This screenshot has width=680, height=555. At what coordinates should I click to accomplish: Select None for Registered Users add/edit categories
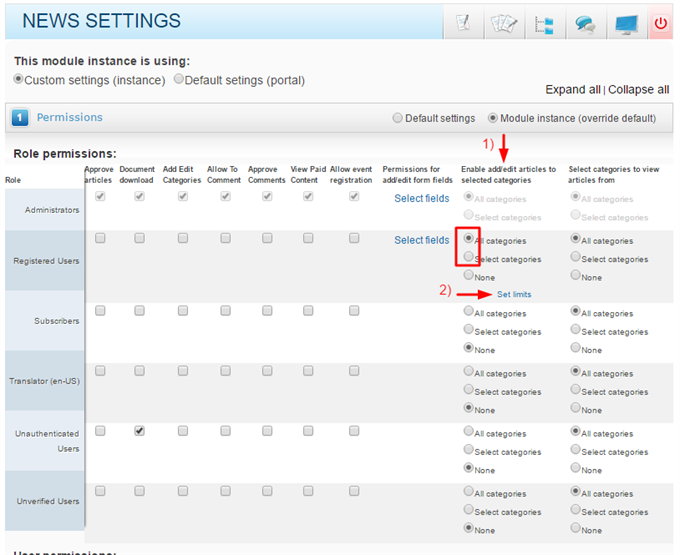coord(469,276)
